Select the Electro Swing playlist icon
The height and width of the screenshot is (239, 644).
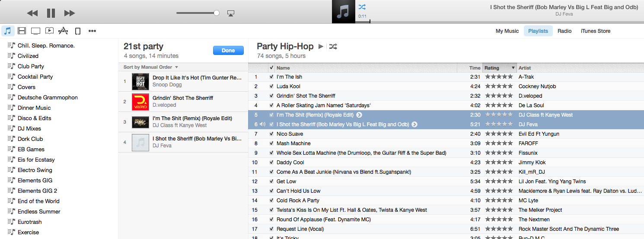click(x=11, y=170)
